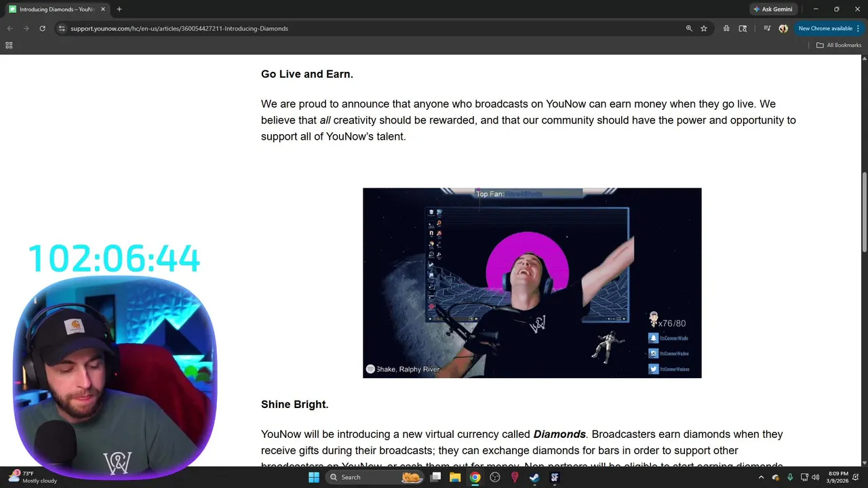Select the Introducing Diamonds – YouNow tab
The width and height of the screenshot is (868, 488).
57,9
